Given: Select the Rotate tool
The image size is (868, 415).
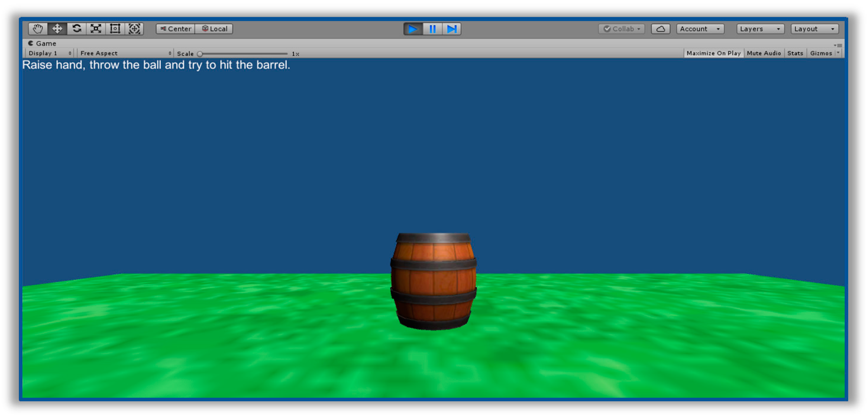Looking at the screenshot, I should click(x=77, y=29).
